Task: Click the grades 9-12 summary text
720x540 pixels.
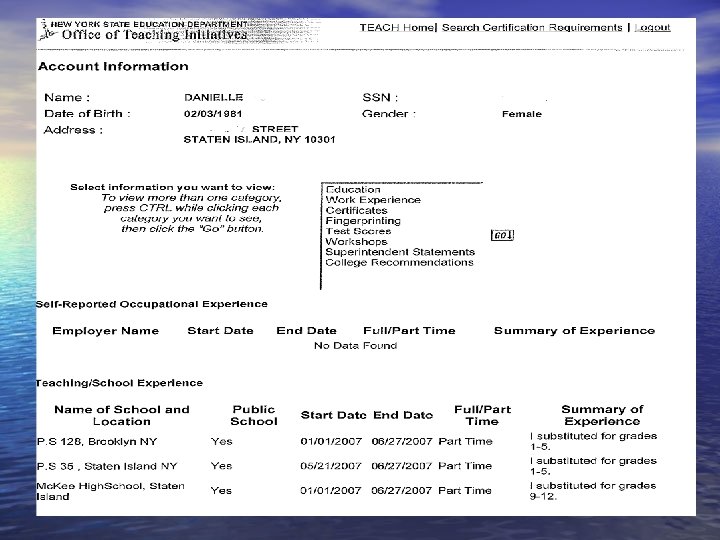Action: [x=593, y=491]
